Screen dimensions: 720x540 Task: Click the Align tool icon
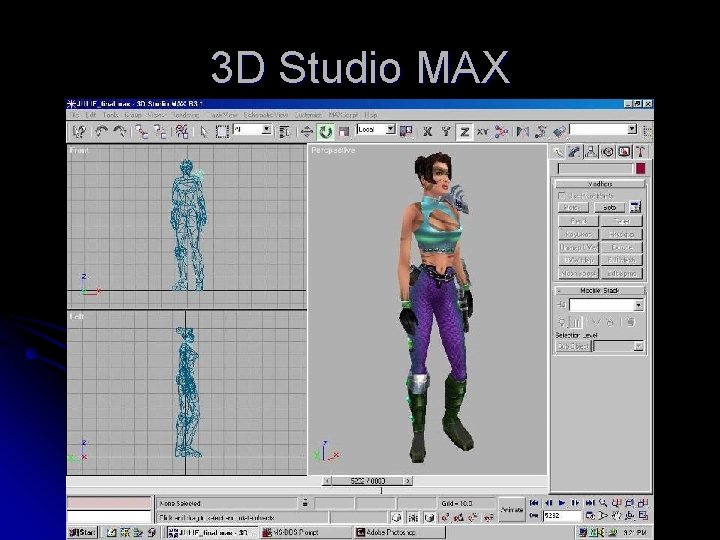(559, 132)
